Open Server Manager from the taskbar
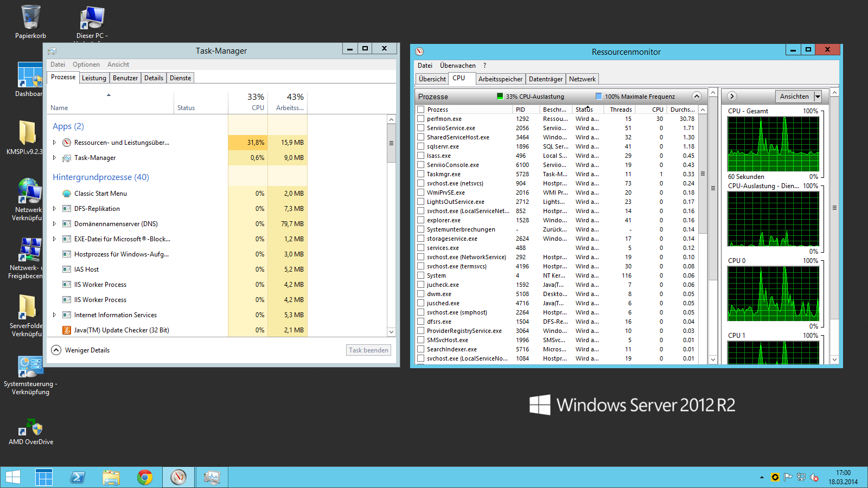The image size is (868, 488). (x=44, y=477)
